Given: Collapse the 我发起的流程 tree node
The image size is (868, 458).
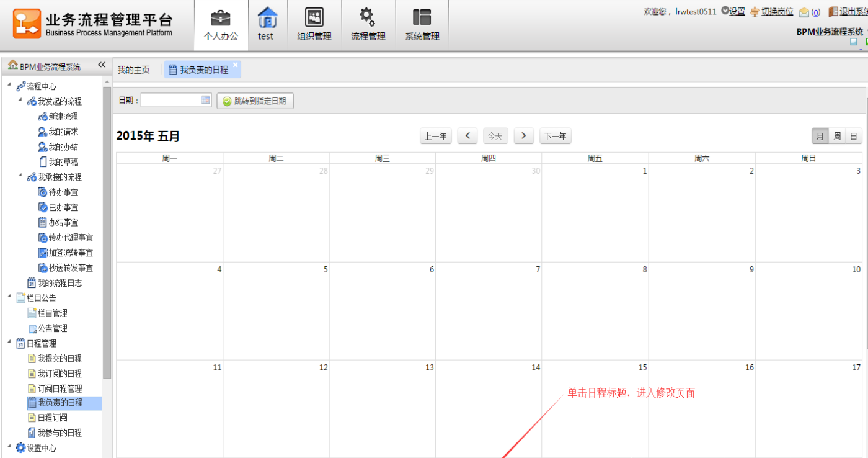Looking at the screenshot, I should [20, 100].
